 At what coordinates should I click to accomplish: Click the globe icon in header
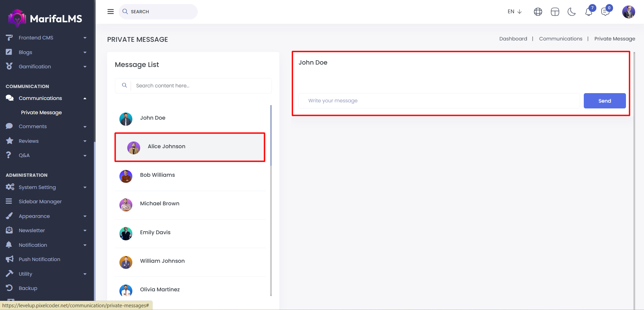tap(538, 12)
